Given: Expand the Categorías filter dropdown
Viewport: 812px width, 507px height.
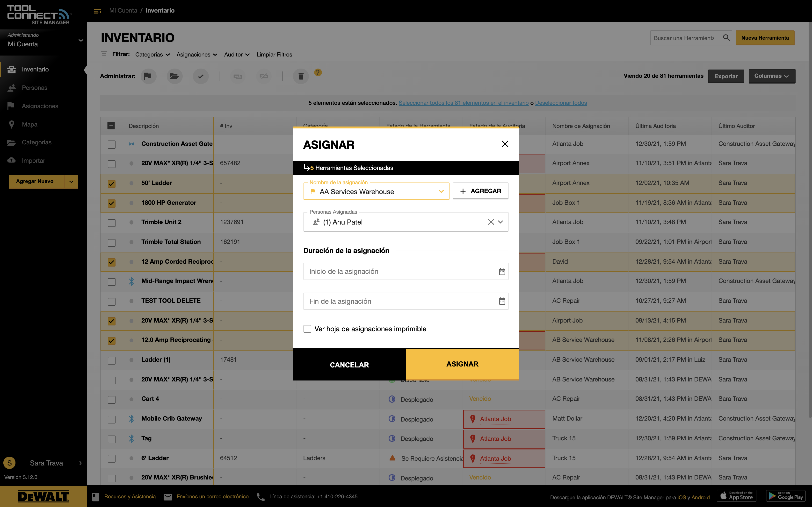Looking at the screenshot, I should click(x=152, y=54).
